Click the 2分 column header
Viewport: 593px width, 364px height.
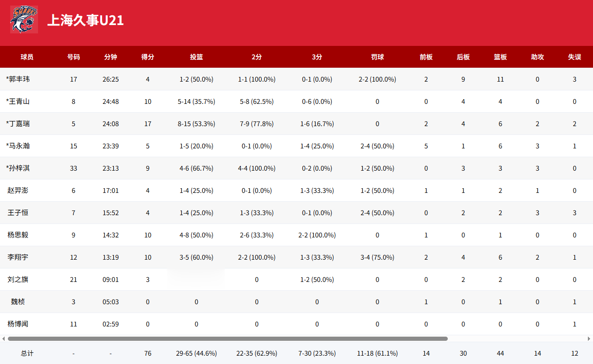click(x=257, y=57)
